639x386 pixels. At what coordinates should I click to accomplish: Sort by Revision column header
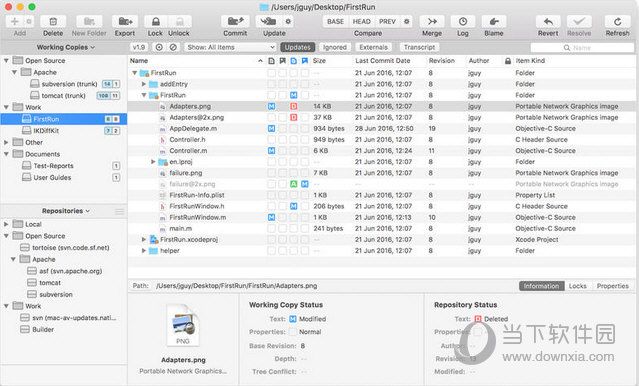[441, 61]
